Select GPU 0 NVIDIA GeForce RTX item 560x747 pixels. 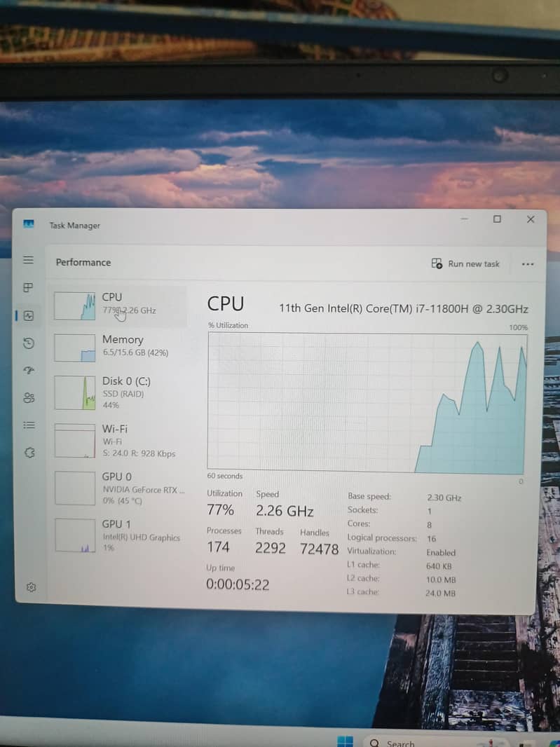119,488
